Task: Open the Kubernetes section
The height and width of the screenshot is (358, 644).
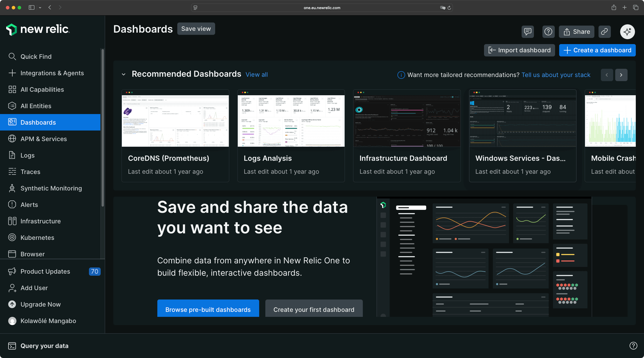Action: (x=37, y=237)
